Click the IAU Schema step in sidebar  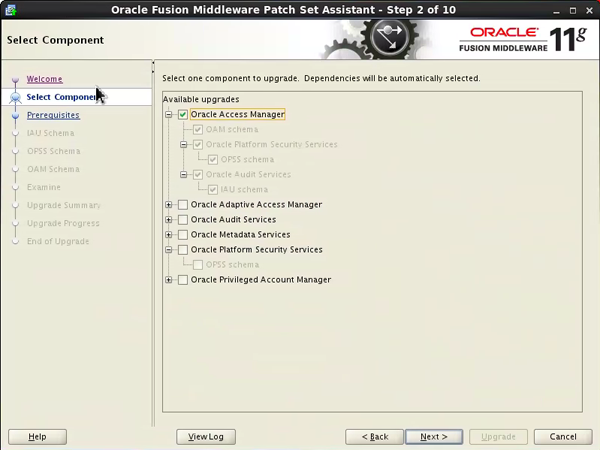[x=51, y=133]
